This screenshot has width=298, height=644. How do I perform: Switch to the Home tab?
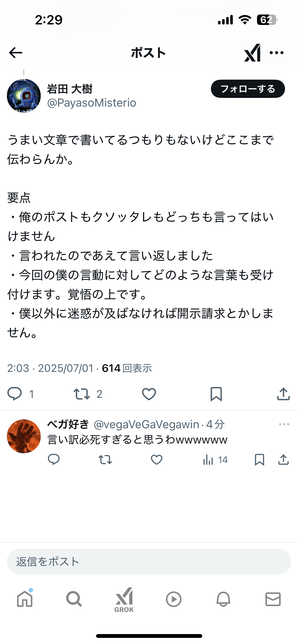pyautogui.click(x=25, y=599)
